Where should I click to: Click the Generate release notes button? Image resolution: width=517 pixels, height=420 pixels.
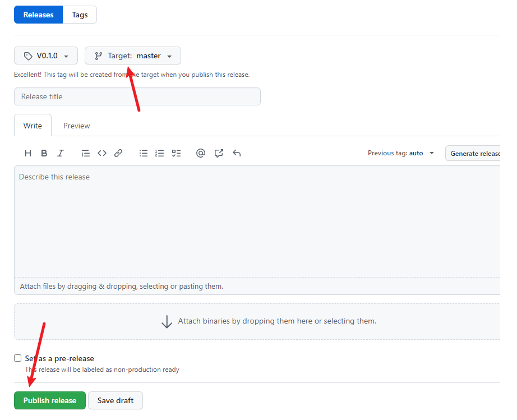tap(474, 154)
